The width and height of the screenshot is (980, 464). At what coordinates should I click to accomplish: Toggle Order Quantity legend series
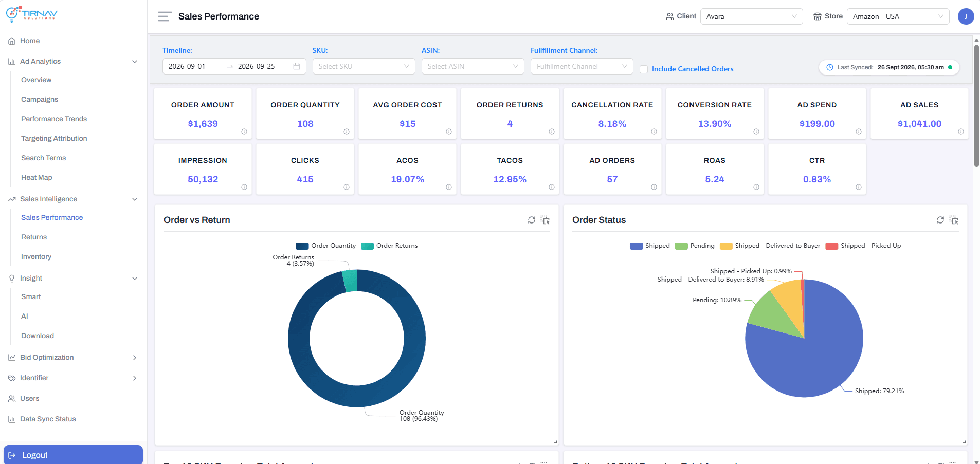[326, 246]
